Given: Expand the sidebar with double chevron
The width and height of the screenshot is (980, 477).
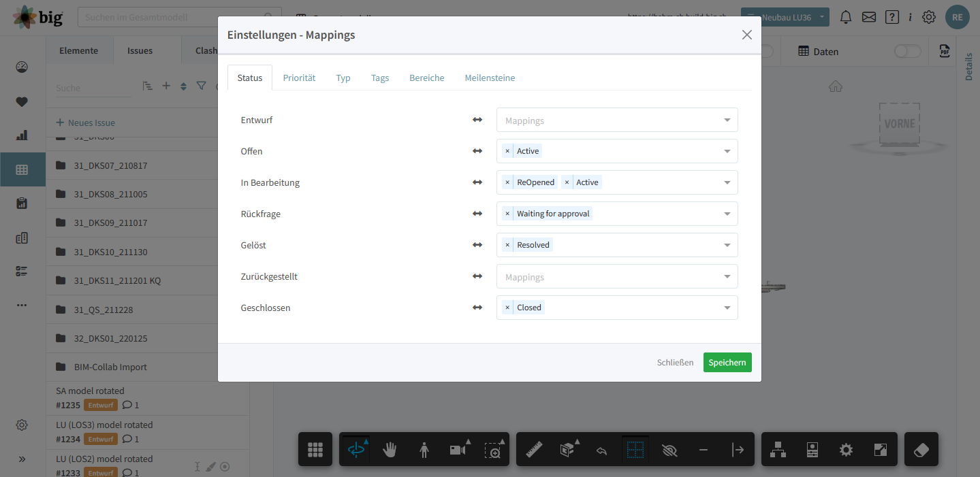Looking at the screenshot, I should 22,459.
